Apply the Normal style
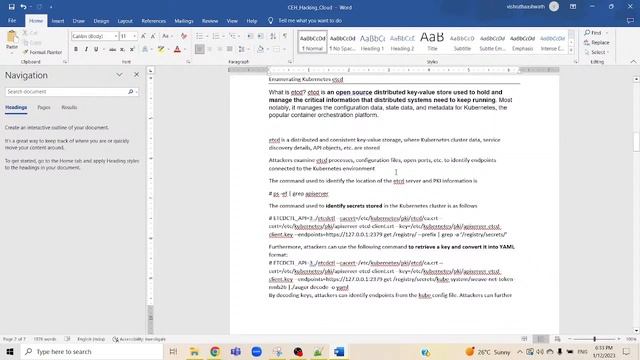 coord(312,42)
